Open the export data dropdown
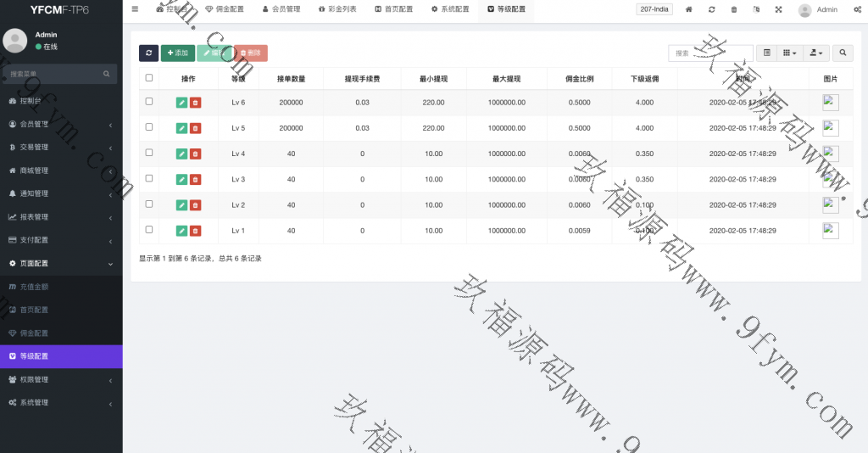Image resolution: width=868 pixels, height=453 pixels. [816, 53]
